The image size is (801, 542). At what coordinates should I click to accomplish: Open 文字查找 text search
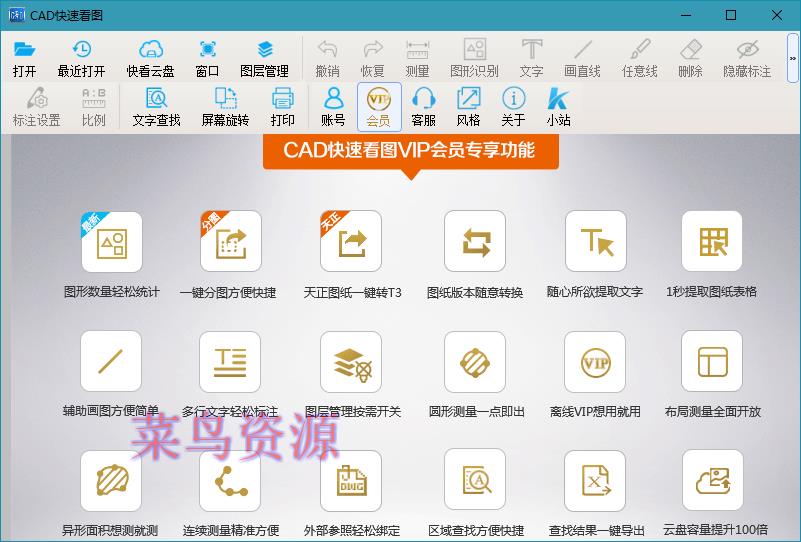tap(157, 107)
